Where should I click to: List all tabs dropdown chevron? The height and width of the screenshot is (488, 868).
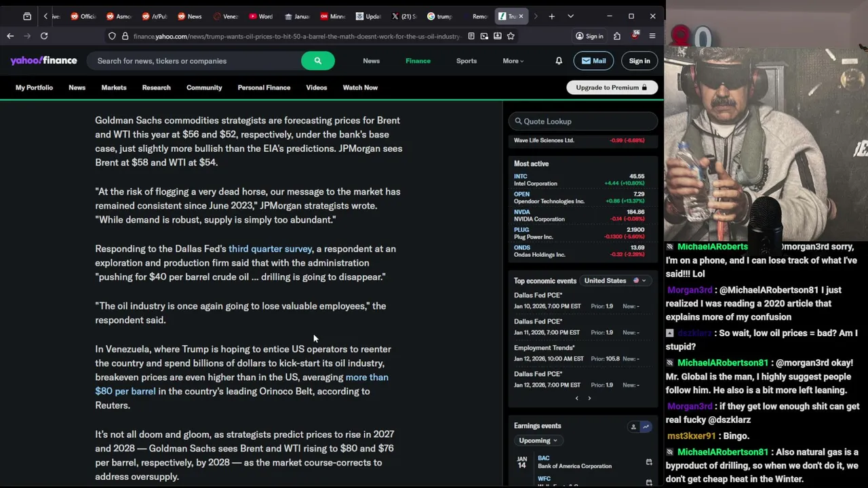click(570, 16)
